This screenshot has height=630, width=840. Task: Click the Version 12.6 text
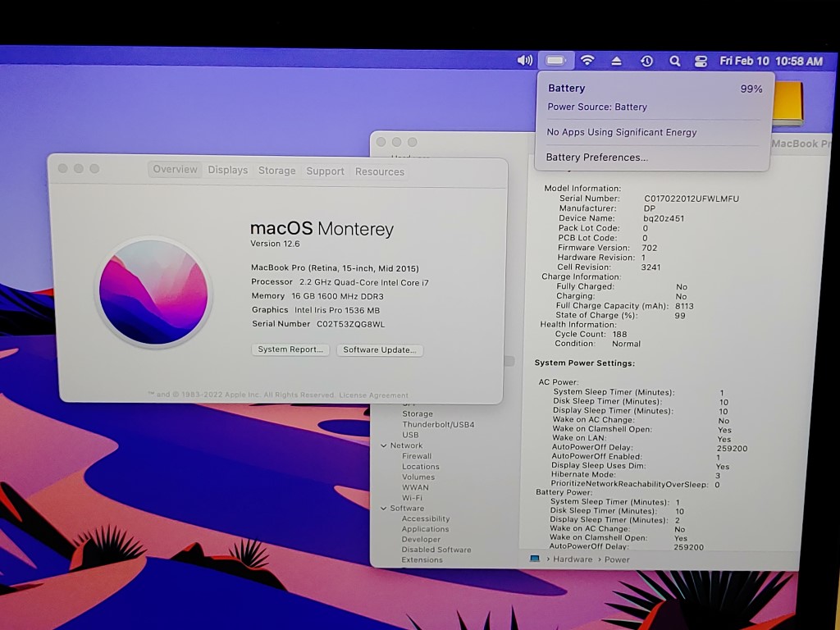click(275, 244)
